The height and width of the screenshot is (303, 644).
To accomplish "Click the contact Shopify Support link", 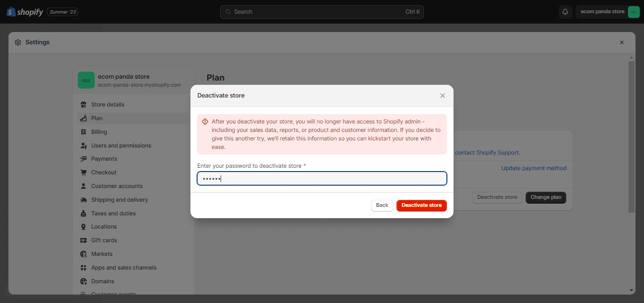I will (x=487, y=152).
